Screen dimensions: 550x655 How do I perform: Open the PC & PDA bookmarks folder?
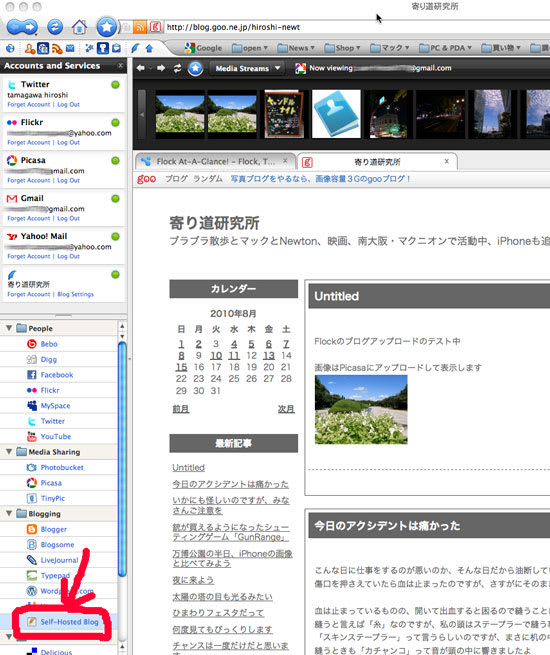coord(445,48)
